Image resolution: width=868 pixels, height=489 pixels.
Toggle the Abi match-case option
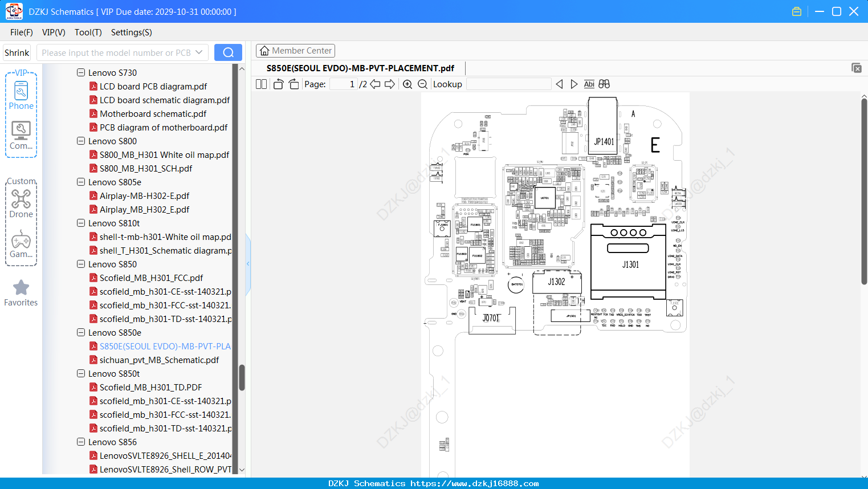pyautogui.click(x=589, y=84)
